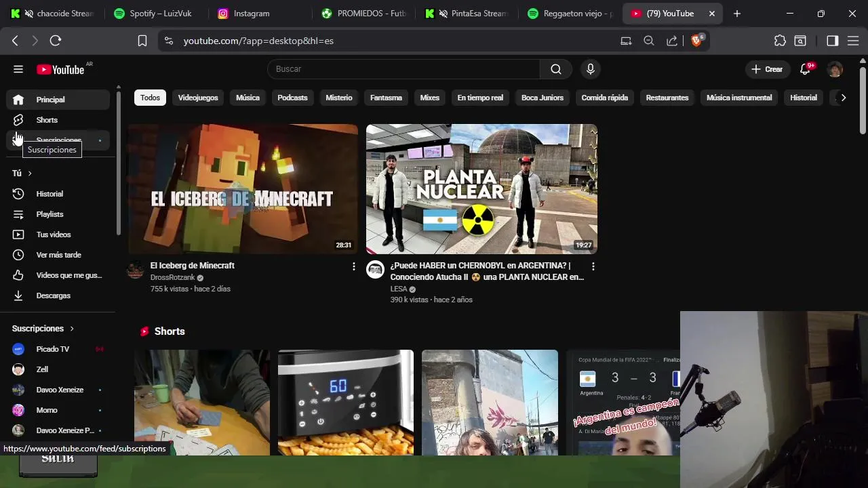Image resolution: width=868 pixels, height=488 pixels.
Task: Click the Crear button
Action: click(767, 69)
